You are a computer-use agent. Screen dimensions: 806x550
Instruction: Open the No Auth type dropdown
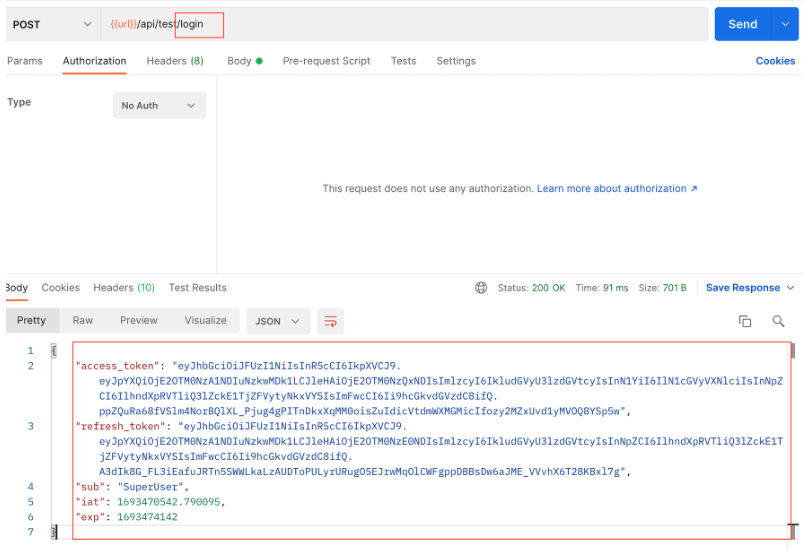coord(159,106)
